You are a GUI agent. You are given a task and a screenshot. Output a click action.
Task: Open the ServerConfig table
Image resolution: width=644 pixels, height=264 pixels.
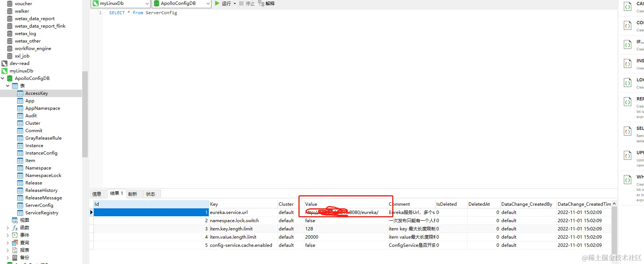39,205
